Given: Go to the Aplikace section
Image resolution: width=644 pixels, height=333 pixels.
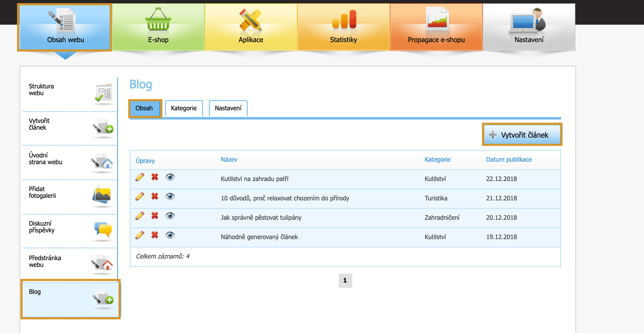Looking at the screenshot, I should (x=251, y=27).
